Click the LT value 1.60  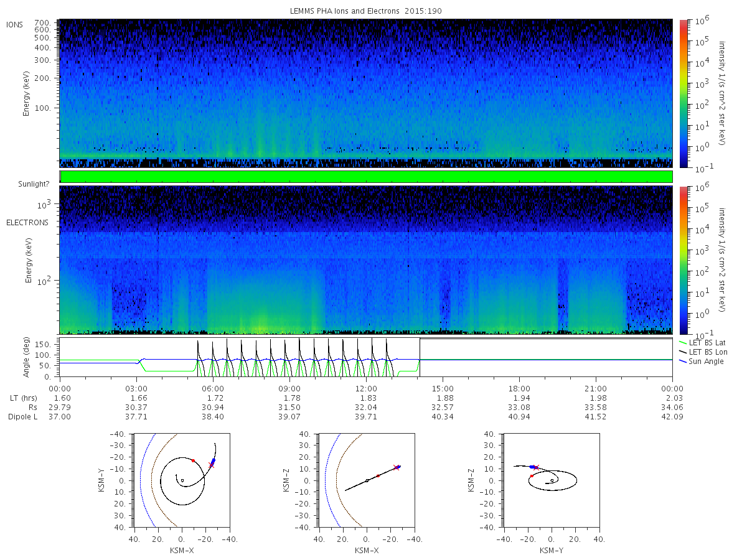62,398
